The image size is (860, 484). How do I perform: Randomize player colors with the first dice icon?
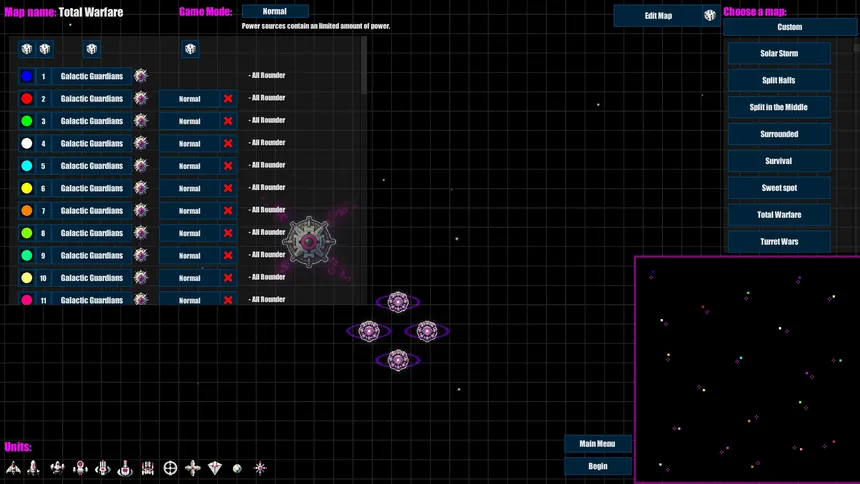click(x=26, y=49)
